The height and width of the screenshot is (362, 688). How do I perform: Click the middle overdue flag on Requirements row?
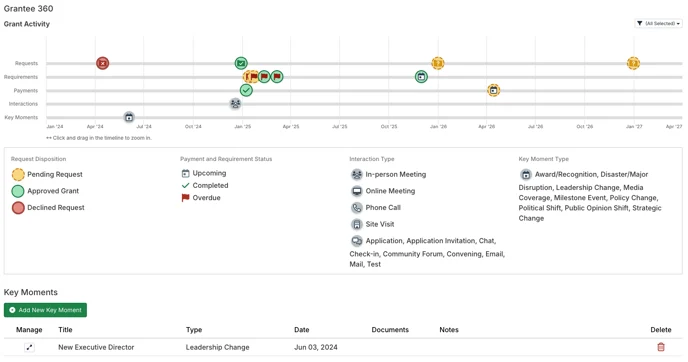264,77
